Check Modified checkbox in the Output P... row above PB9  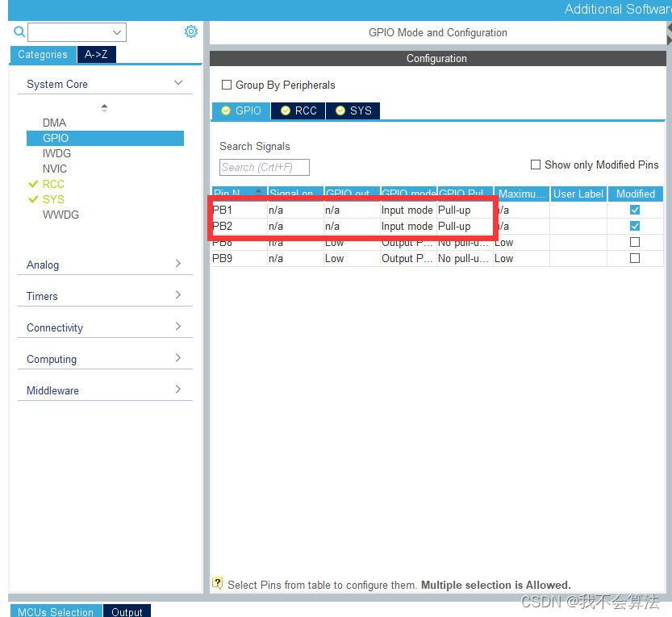(635, 242)
